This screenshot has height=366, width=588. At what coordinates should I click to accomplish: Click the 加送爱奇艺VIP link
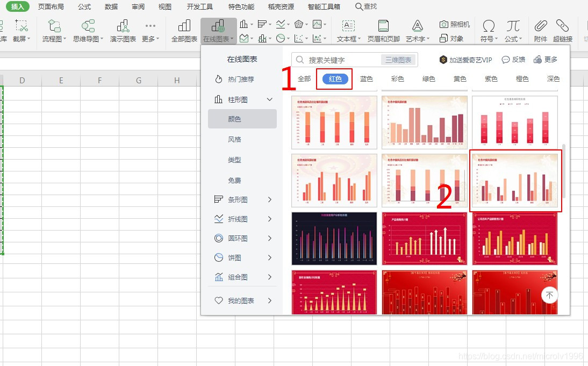[466, 60]
